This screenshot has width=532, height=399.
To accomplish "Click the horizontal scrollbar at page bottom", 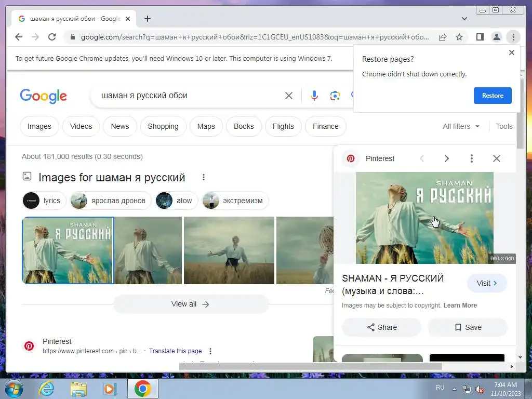I will [x=311, y=366].
